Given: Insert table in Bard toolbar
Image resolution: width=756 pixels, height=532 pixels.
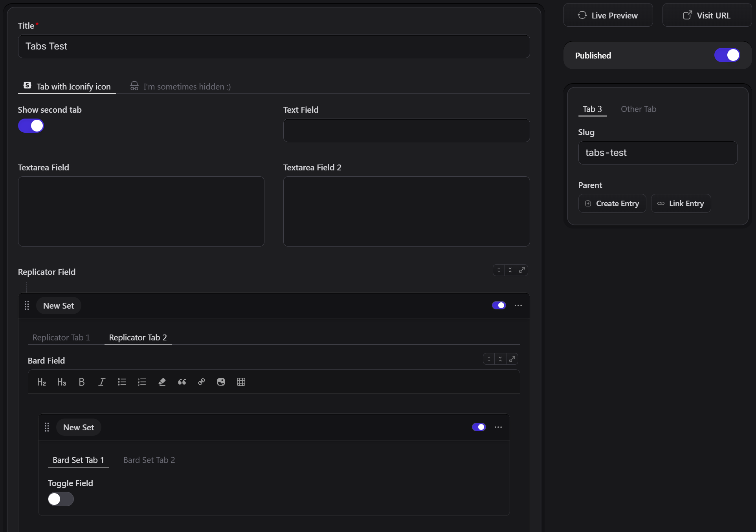Looking at the screenshot, I should (x=241, y=382).
